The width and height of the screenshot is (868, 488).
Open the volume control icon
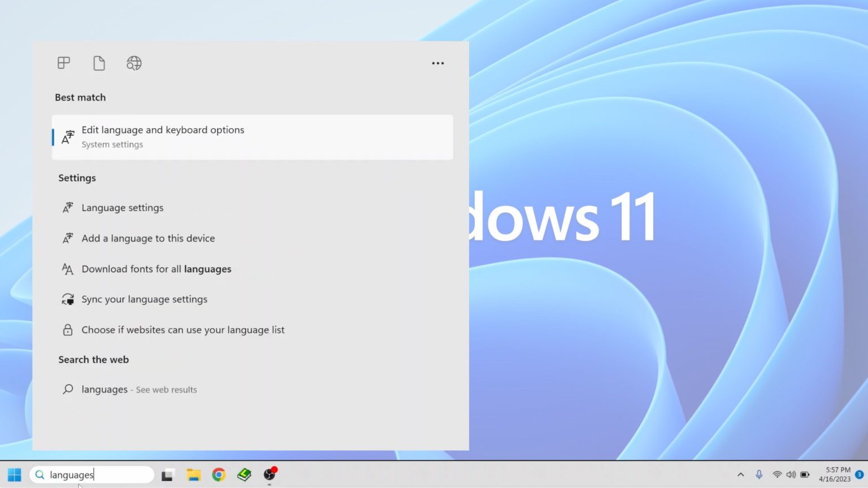(x=791, y=474)
